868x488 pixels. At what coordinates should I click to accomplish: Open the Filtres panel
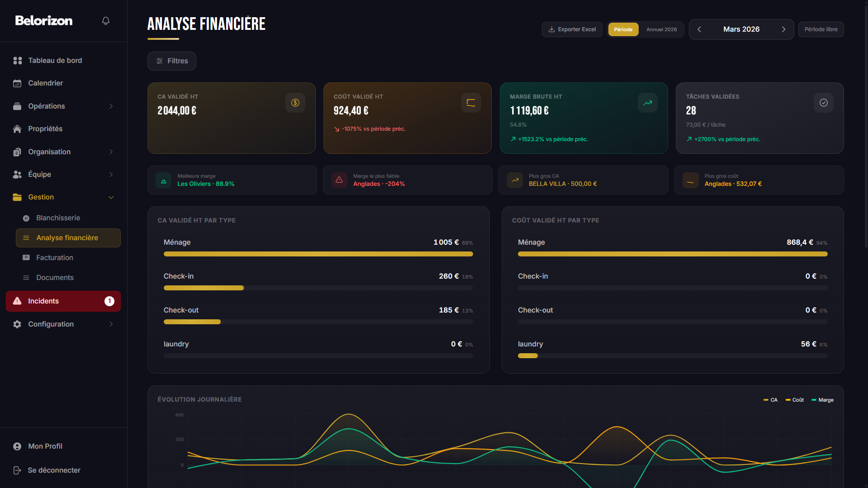[x=171, y=61]
